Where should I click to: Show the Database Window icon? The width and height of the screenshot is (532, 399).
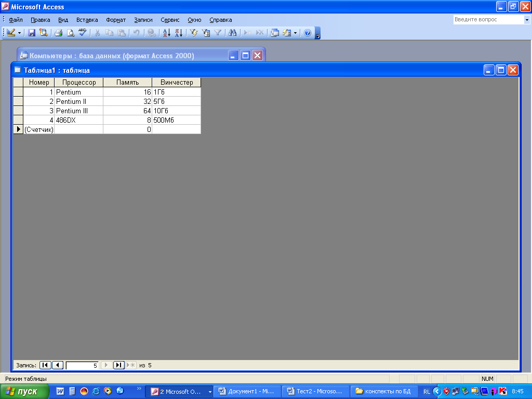coord(275,33)
